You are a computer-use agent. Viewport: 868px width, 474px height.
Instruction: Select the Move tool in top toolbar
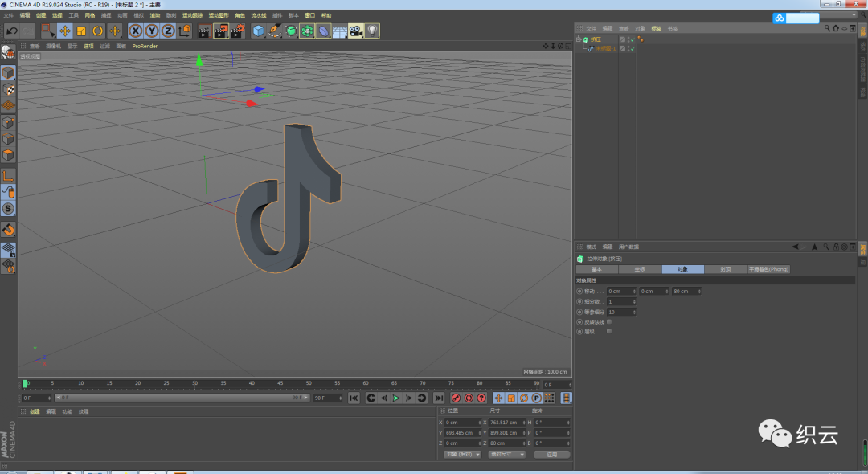point(65,31)
